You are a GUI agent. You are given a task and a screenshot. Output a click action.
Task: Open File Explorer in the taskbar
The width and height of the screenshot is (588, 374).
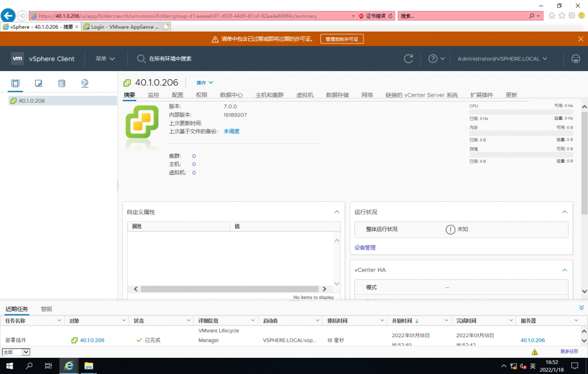88,366
